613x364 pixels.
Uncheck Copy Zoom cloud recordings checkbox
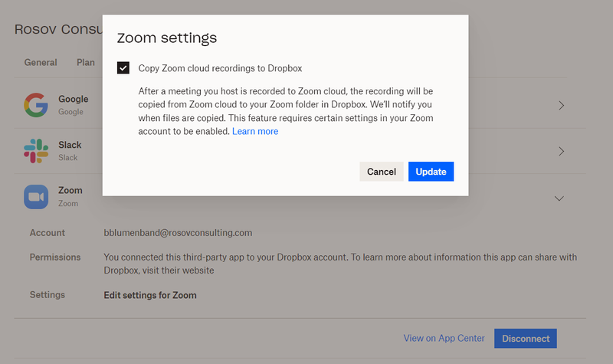point(123,68)
